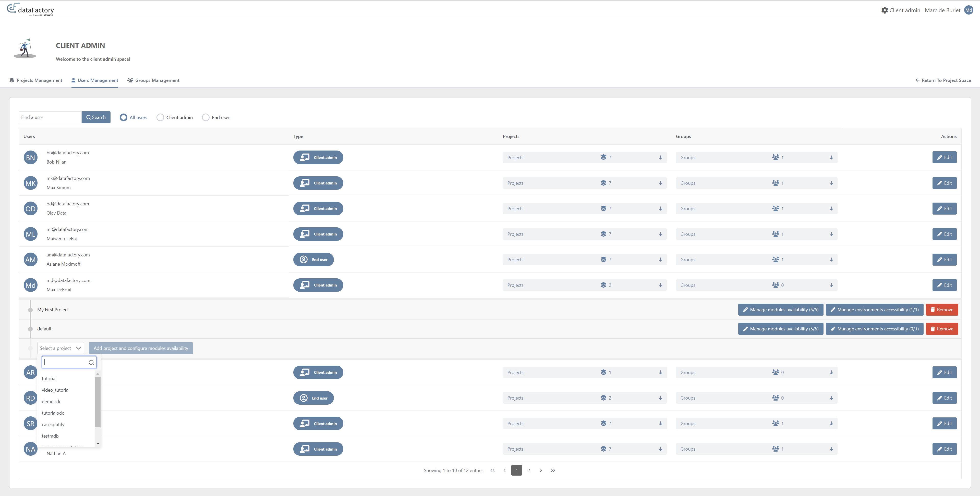This screenshot has height=496, width=980.
Task: Go to next page arrow
Action: (541, 470)
